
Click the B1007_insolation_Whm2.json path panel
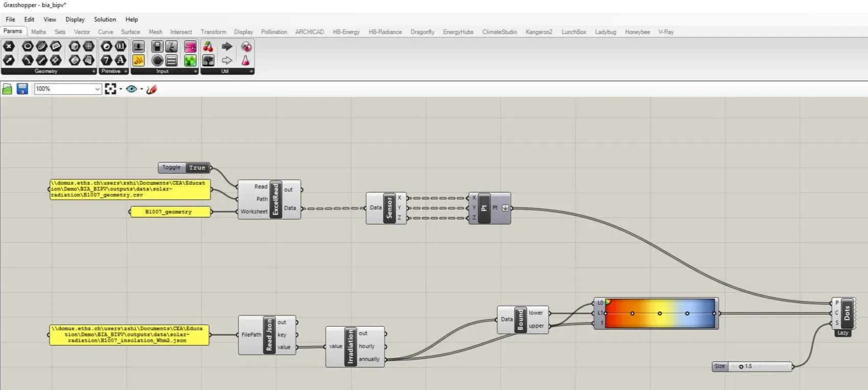point(129,335)
